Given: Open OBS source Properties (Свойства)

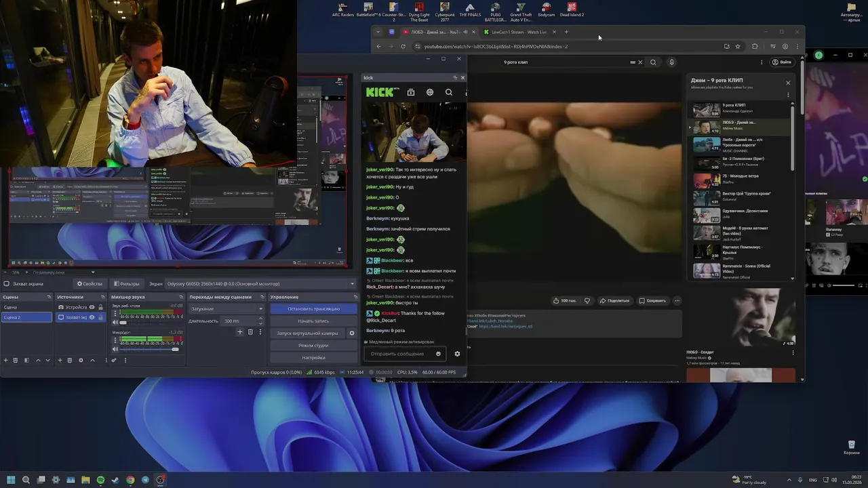Looking at the screenshot, I should [90, 284].
